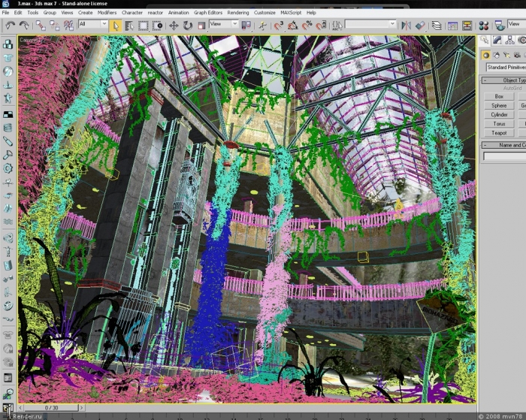Toggle the Spinner Snap button
526x420 pixels.
click(x=321, y=26)
